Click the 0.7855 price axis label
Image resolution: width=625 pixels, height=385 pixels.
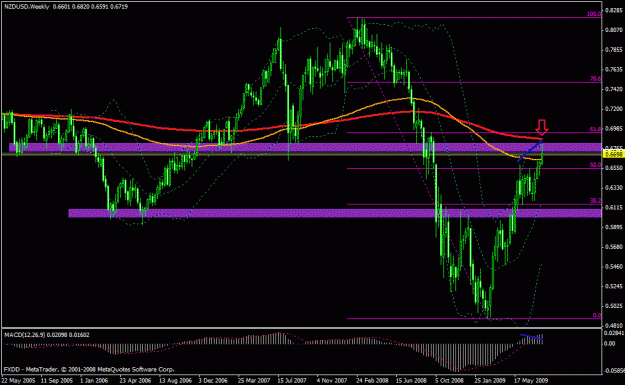[614, 50]
